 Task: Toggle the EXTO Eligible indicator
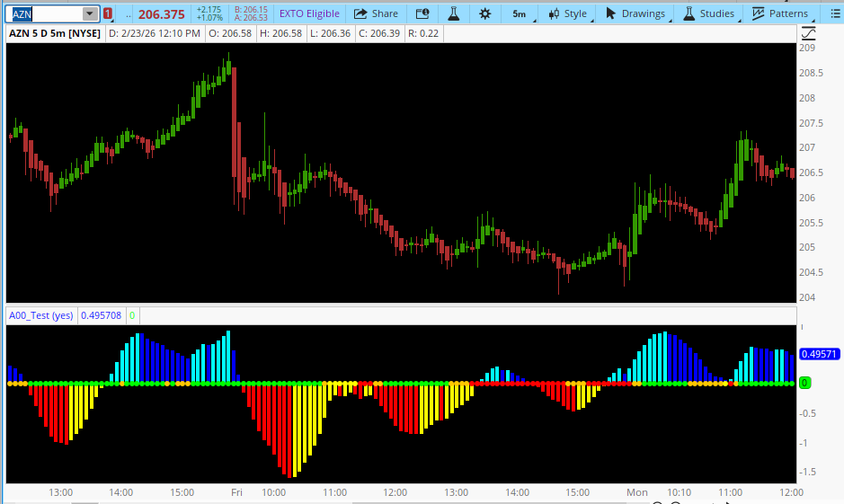click(x=309, y=13)
